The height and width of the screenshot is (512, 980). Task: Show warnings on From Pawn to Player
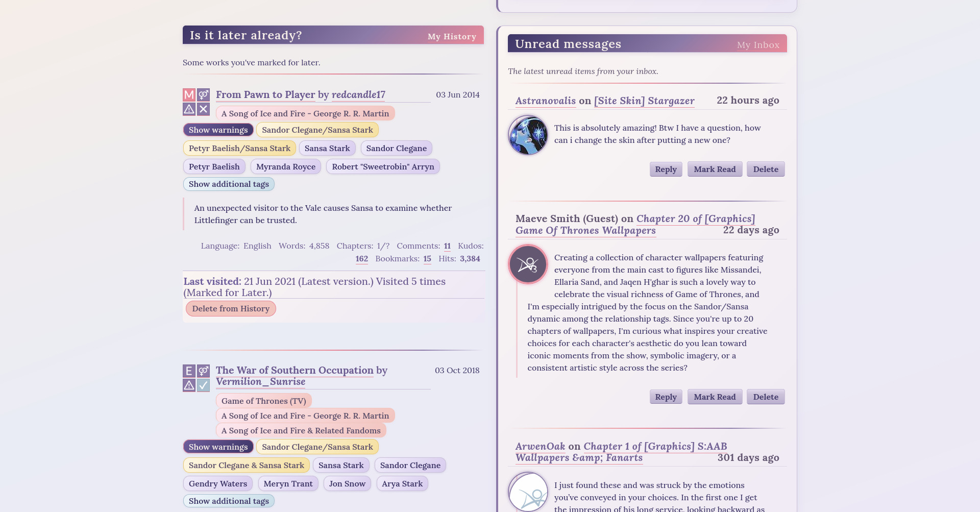pyautogui.click(x=218, y=130)
